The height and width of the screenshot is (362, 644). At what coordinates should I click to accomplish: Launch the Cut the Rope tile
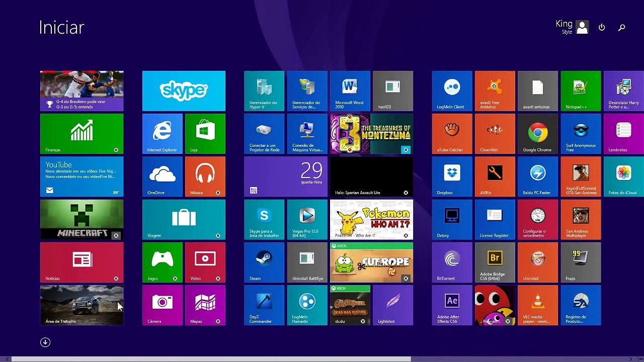coord(371,262)
